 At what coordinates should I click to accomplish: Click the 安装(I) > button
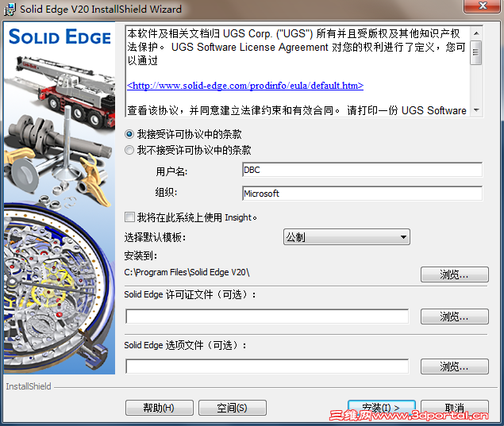tap(382, 408)
